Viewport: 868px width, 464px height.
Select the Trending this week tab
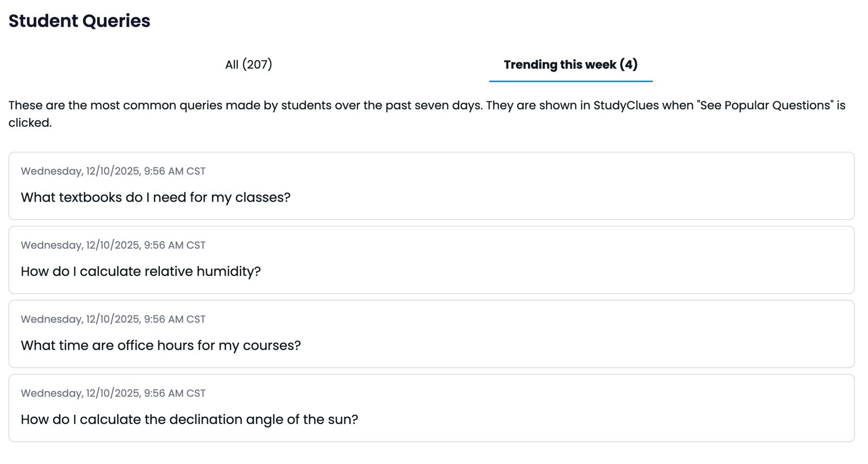(x=570, y=65)
